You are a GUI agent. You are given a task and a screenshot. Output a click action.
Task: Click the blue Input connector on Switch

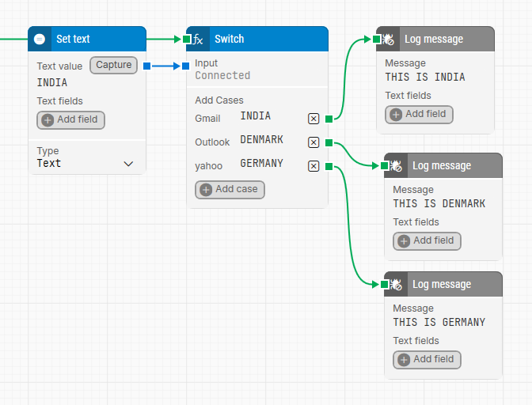185,66
